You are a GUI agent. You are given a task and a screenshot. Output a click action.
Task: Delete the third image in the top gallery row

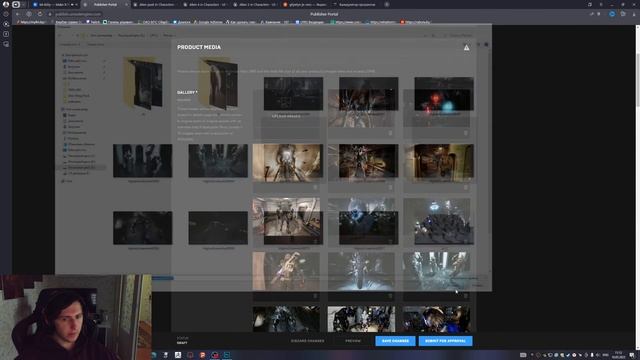(466, 133)
